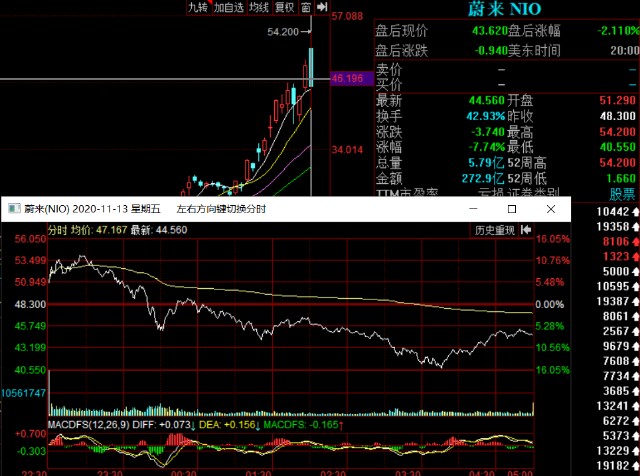The height and width of the screenshot is (476, 640).
Task: Click the app icon in 蔚来(NIO) title bar
Action: click(x=13, y=210)
